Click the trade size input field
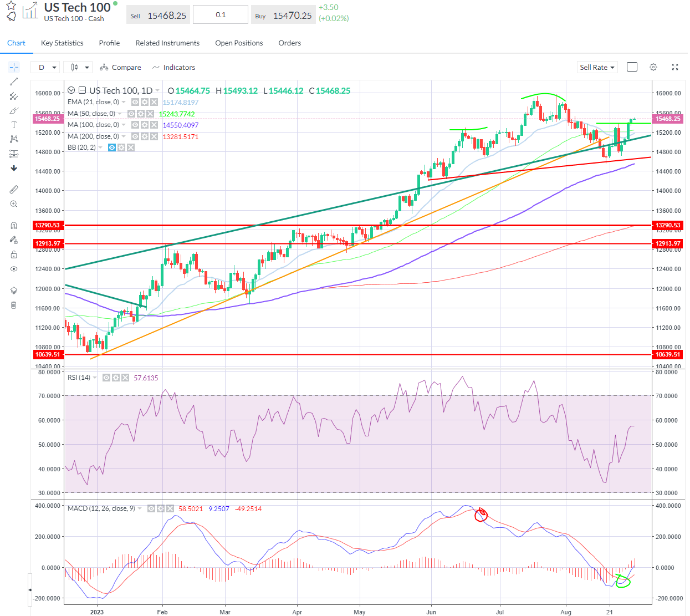The width and height of the screenshot is (690, 616). [x=221, y=15]
